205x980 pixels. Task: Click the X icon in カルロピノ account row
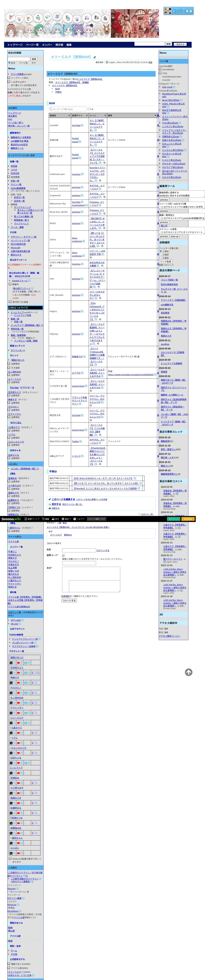11,692
